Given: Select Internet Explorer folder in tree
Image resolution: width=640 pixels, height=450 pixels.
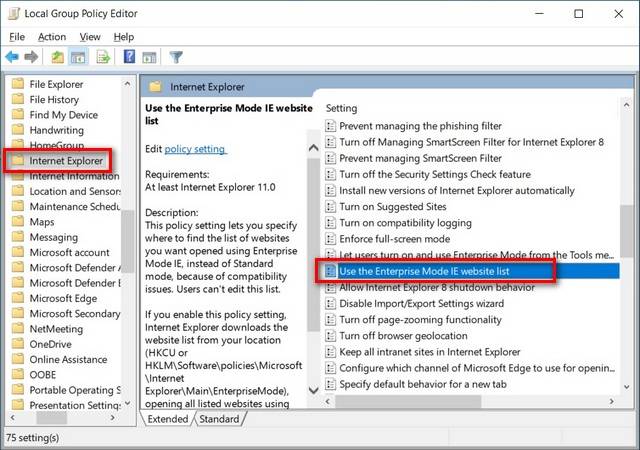Looking at the screenshot, I should tap(68, 159).
